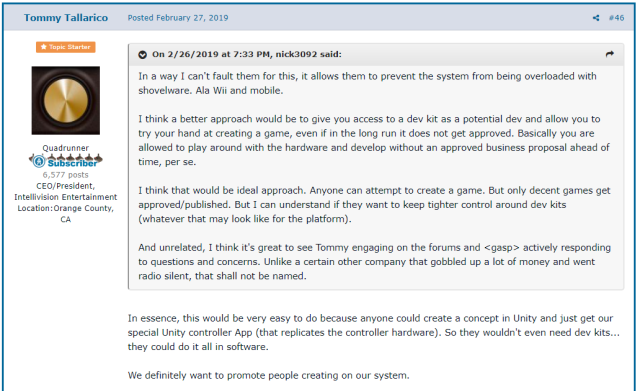Click the gold knob avatar image
The height and width of the screenshot is (391, 640).
click(x=66, y=100)
